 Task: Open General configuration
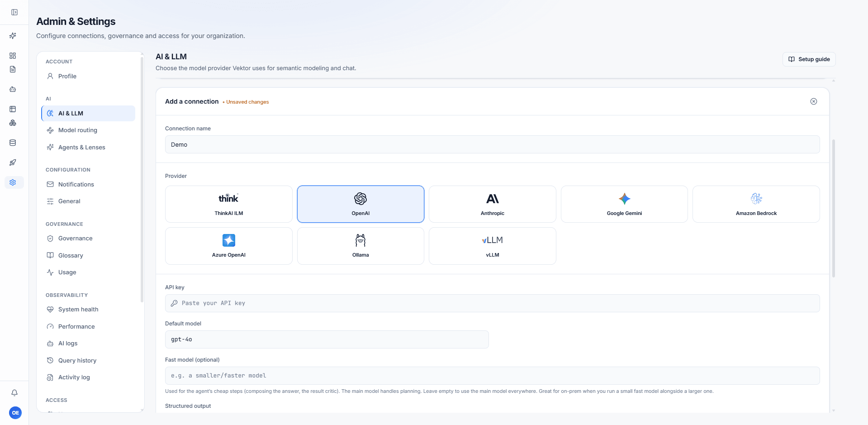click(88, 201)
